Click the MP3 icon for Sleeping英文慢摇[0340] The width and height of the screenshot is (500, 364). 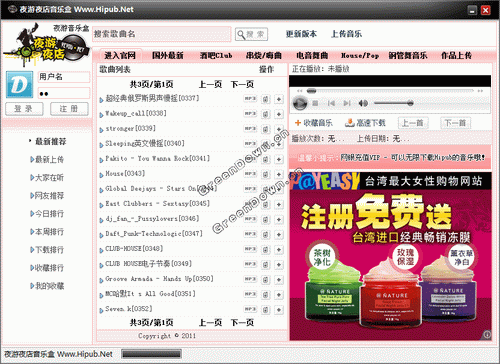(250, 144)
